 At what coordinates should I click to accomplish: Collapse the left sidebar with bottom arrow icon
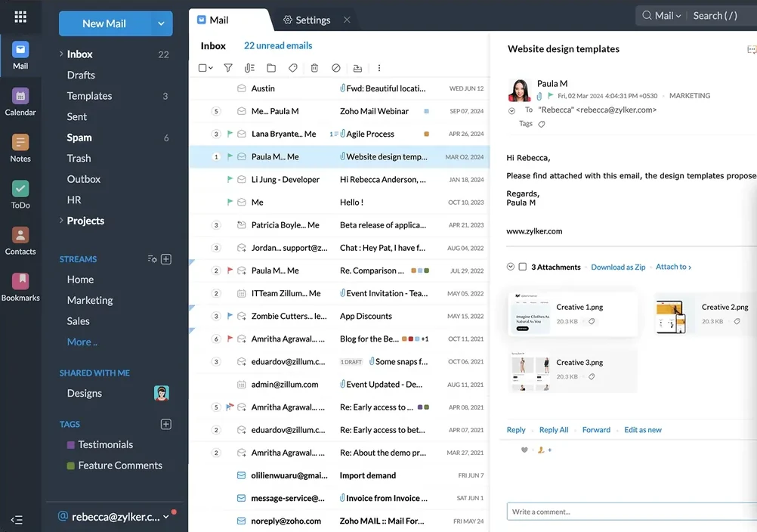click(x=17, y=520)
